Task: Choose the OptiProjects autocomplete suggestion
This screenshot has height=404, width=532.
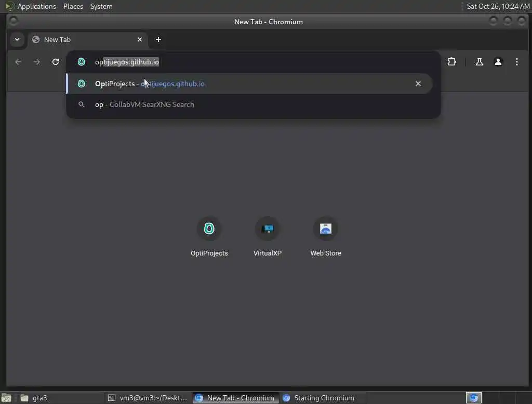Action: click(249, 84)
